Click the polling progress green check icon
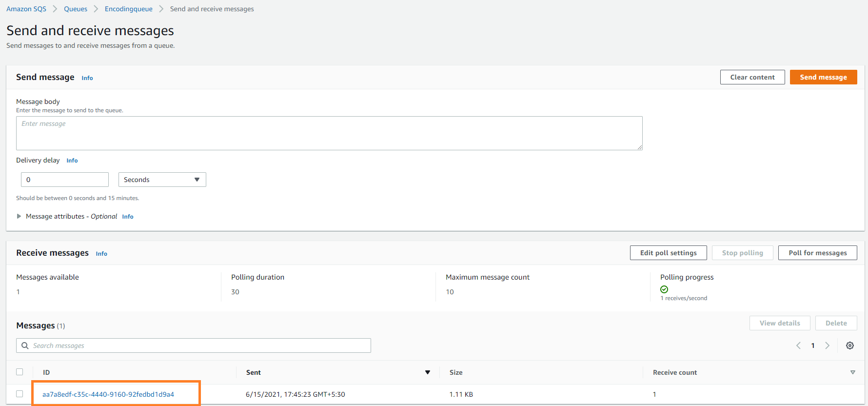868x406 pixels. pyautogui.click(x=664, y=289)
